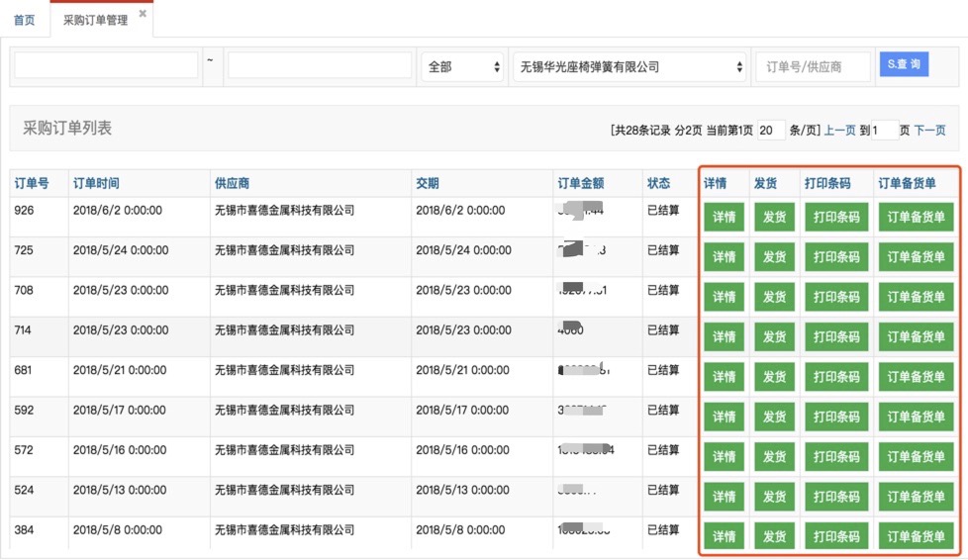Sort by the 订单金额 column header
This screenshot has width=968, height=560.
[x=580, y=183]
